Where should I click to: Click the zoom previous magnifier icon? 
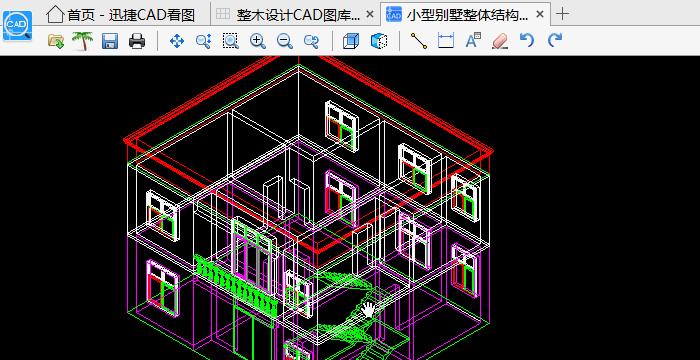[311, 41]
